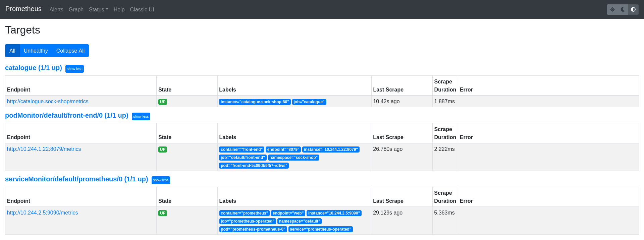This screenshot has height=240, width=644.
Task: Go to the Graph page
Action: [x=76, y=9]
